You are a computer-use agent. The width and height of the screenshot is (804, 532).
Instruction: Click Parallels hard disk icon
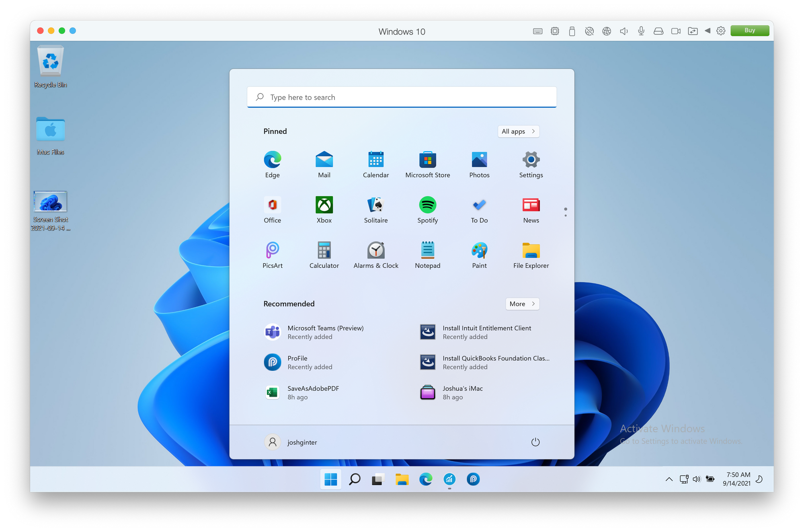click(658, 31)
